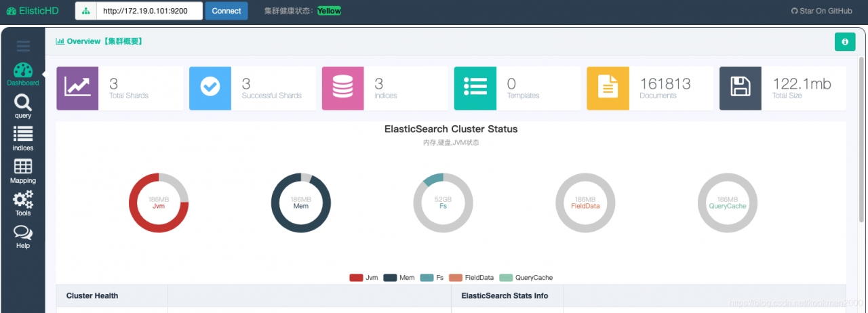Click the 122.1mb Total Size value
Image resolution: width=868 pixels, height=313 pixels.
802,83
